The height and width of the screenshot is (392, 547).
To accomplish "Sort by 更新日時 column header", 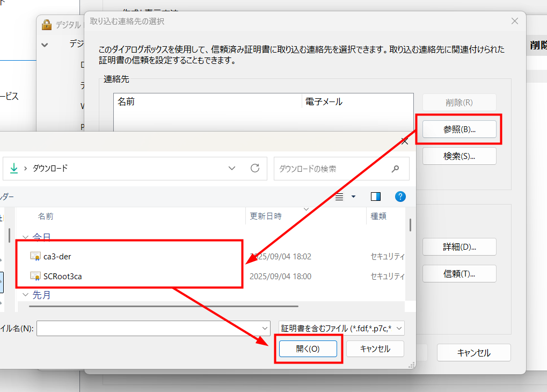I will 266,216.
